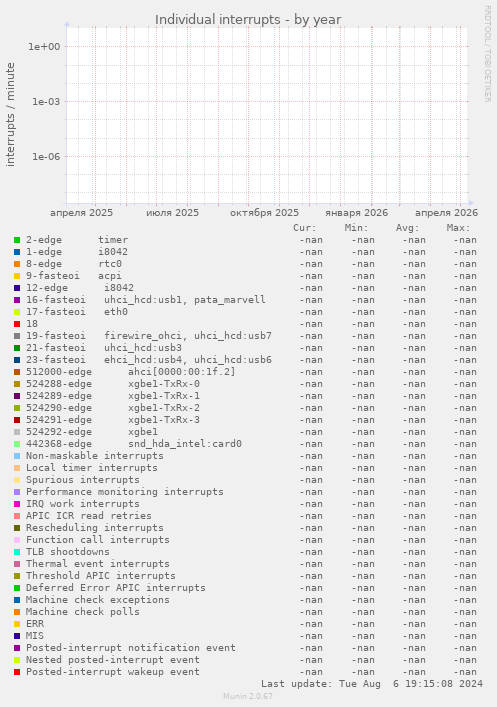
Task: Click the green swatch for 2-edge timer
Action: (17, 240)
